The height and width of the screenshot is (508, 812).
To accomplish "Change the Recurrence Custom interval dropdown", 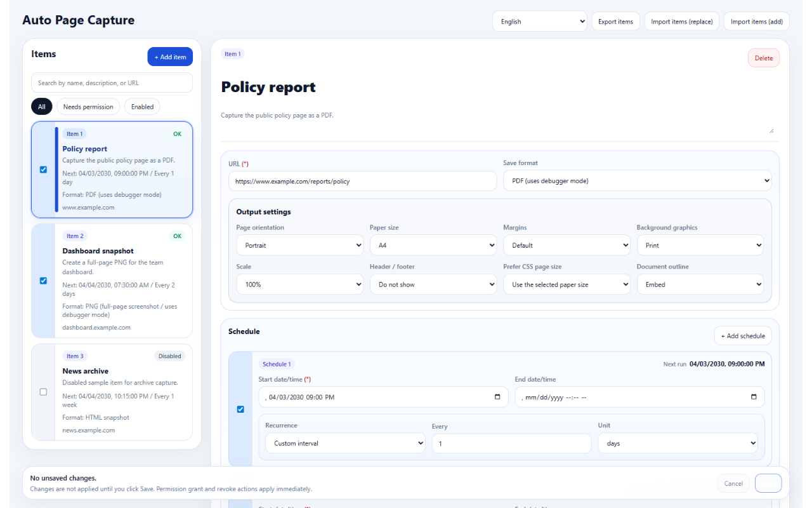I will (x=345, y=443).
